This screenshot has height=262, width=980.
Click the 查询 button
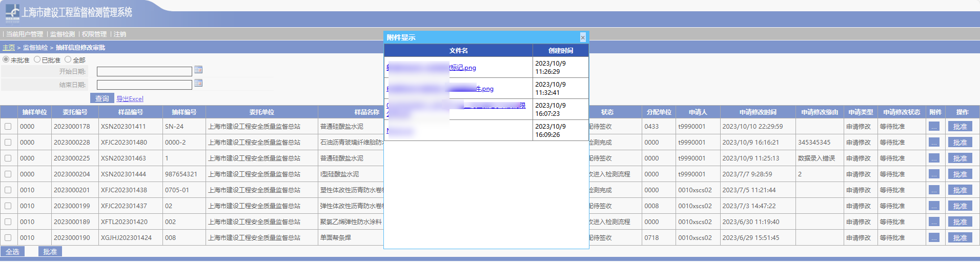[102, 98]
